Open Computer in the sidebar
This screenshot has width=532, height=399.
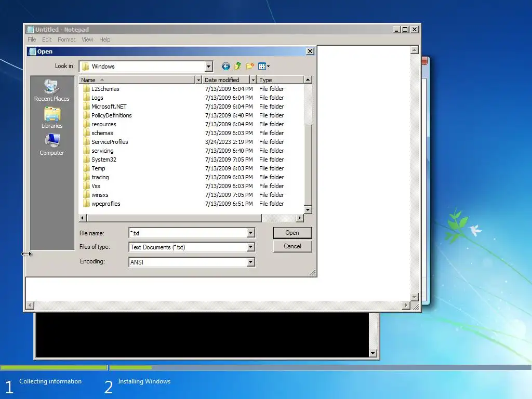pos(51,144)
